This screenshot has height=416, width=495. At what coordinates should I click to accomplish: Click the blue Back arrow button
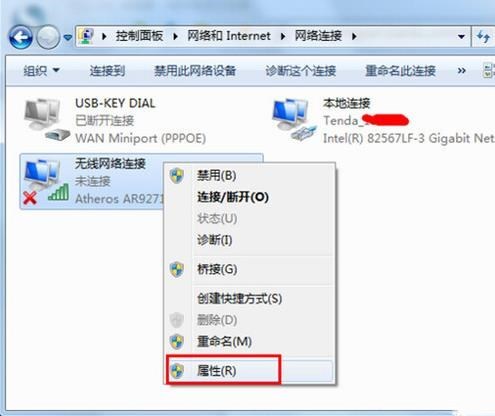tap(21, 37)
